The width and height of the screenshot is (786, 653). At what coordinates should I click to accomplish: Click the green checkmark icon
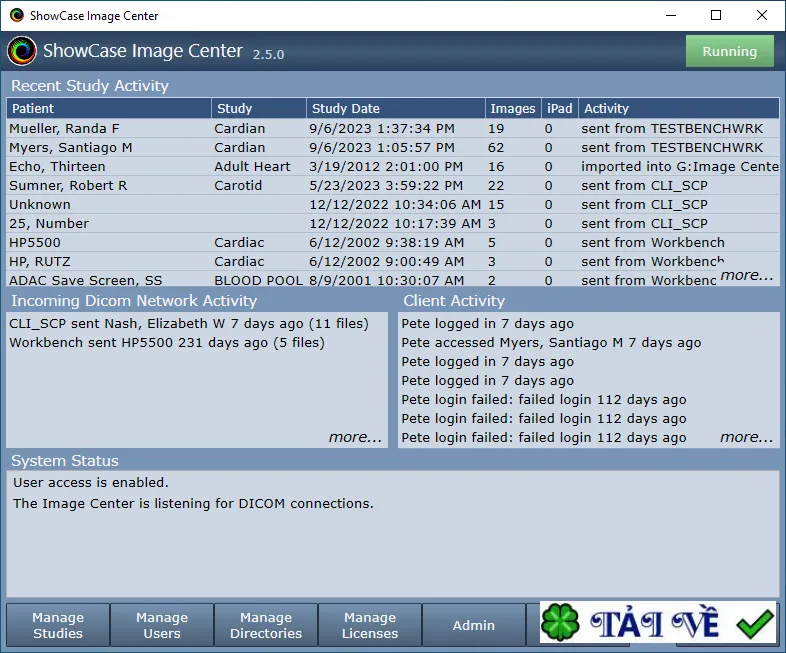point(754,624)
